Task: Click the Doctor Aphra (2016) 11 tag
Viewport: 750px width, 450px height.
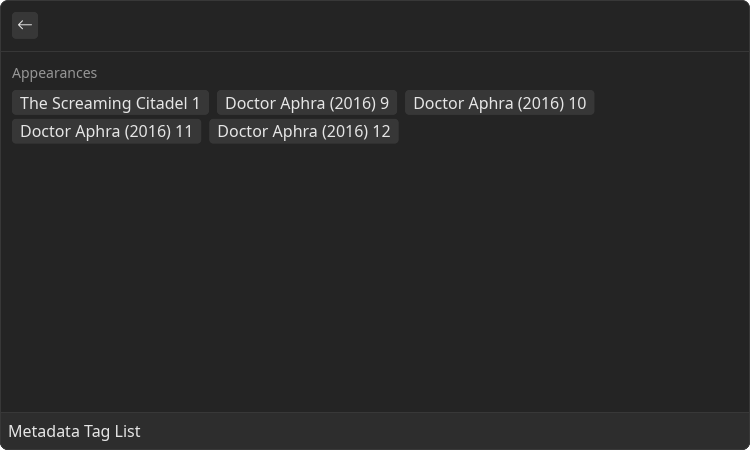Action: (x=106, y=132)
